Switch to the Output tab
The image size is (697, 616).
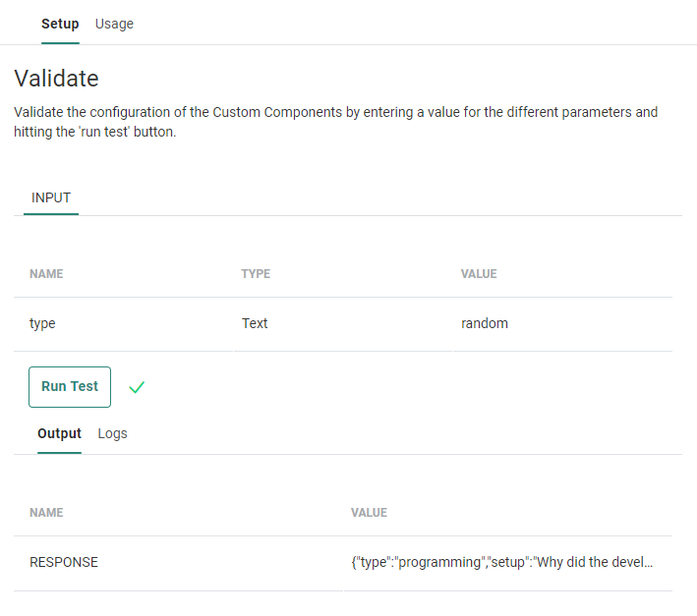tap(59, 433)
